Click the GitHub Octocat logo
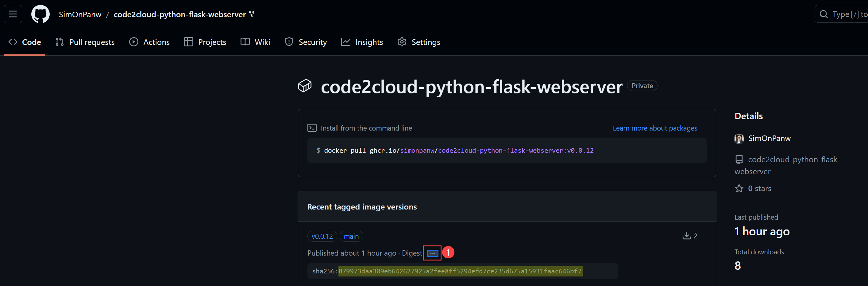The image size is (868, 286). click(41, 14)
